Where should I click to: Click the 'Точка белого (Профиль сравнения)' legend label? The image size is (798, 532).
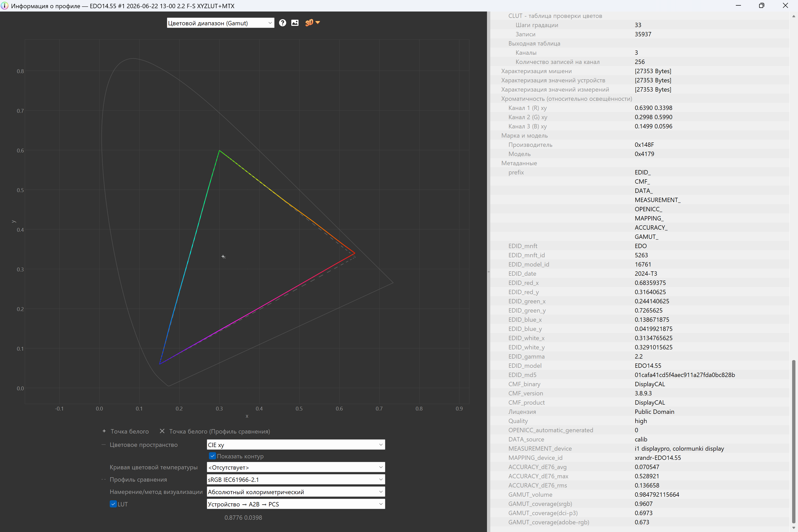(219, 431)
